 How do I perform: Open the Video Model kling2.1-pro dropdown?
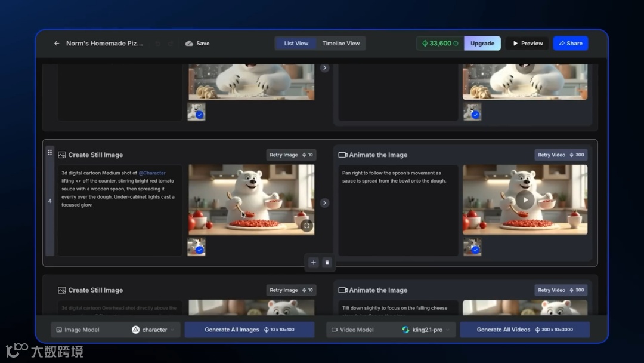pos(426,330)
